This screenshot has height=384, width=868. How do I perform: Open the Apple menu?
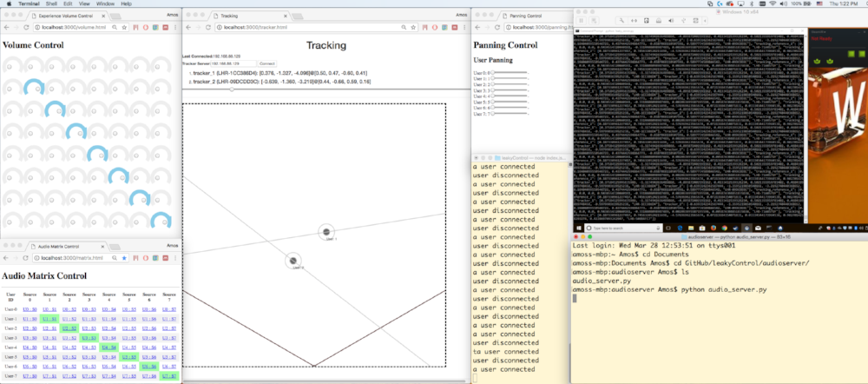tap(9, 3)
